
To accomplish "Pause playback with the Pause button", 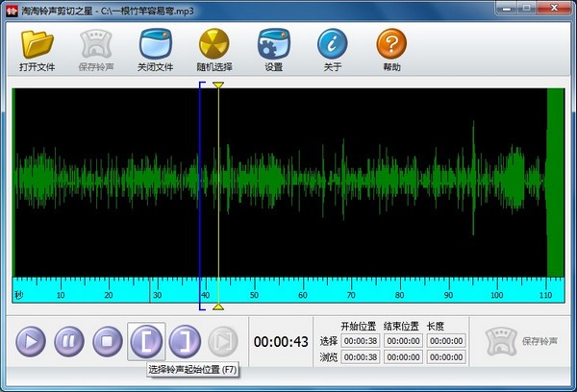I will point(69,340).
